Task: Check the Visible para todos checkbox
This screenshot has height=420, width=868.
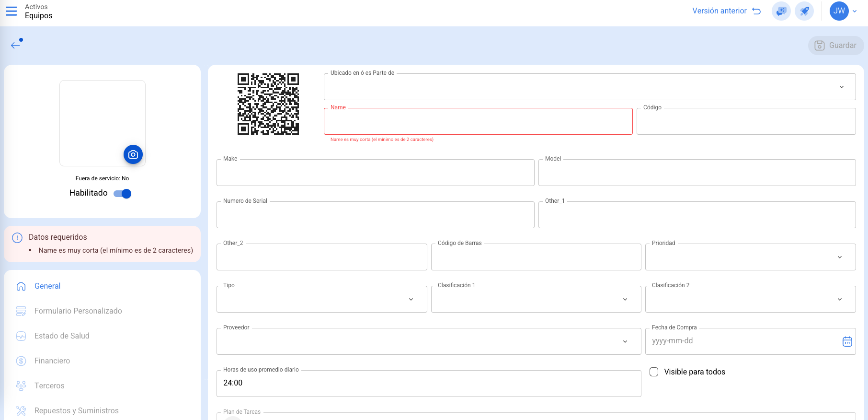Action: [654, 372]
